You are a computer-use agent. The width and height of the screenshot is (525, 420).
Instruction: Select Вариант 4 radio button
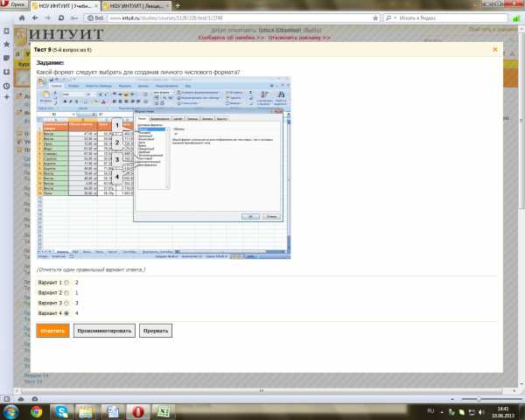(66, 313)
